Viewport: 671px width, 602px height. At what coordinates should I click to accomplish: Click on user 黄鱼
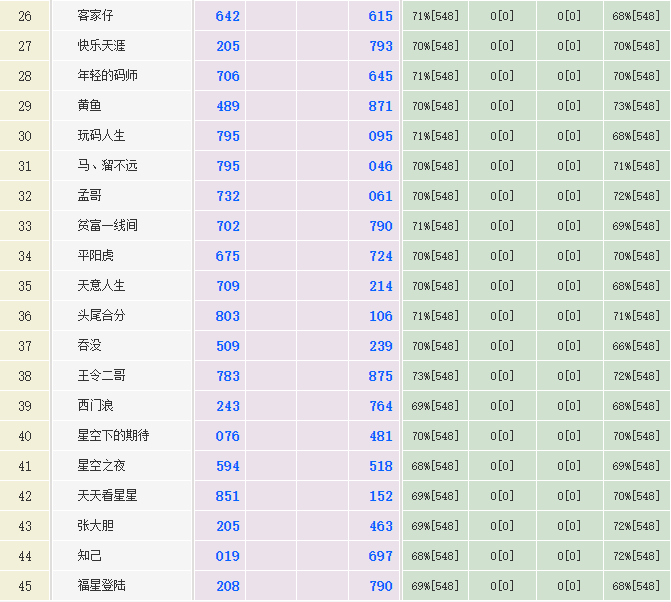[x=90, y=106]
